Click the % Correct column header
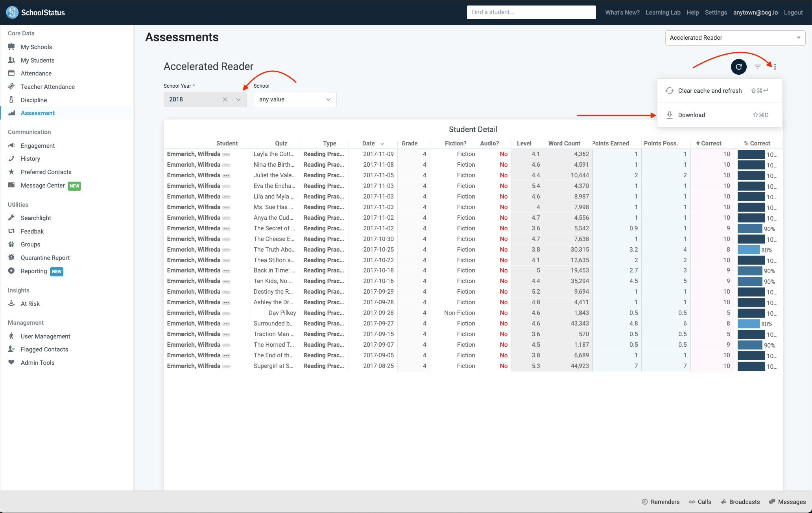Image resolution: width=812 pixels, height=513 pixels. (757, 143)
